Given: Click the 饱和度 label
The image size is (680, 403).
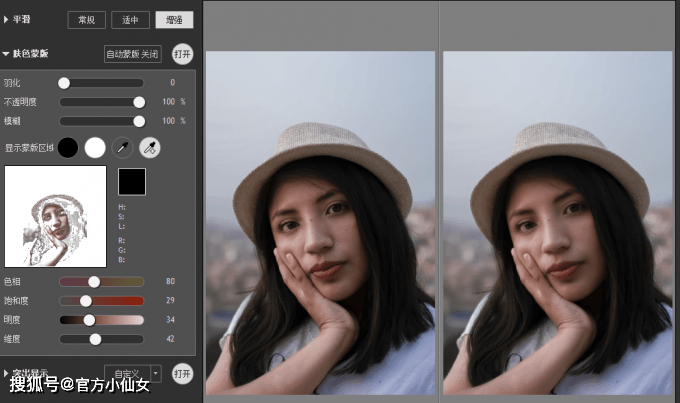Looking at the screenshot, I should pos(16,301).
